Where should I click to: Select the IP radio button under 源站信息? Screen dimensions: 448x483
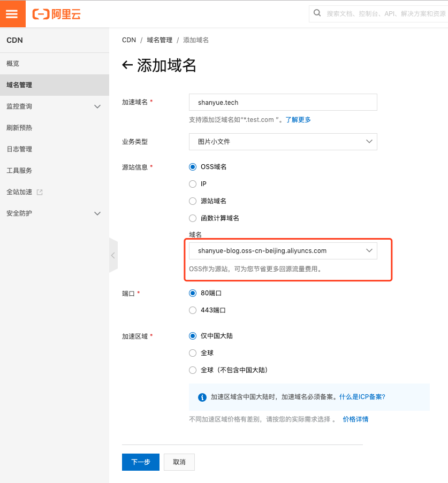pos(192,183)
